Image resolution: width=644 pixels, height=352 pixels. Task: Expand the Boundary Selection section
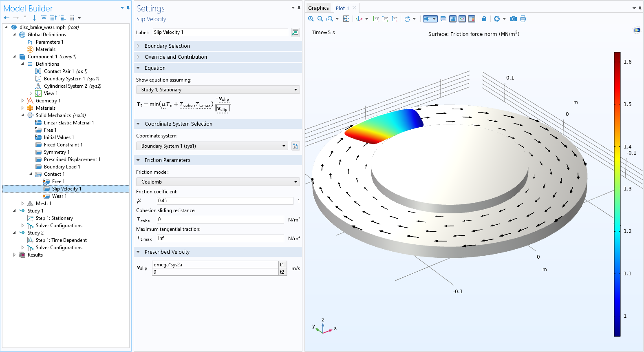point(167,46)
